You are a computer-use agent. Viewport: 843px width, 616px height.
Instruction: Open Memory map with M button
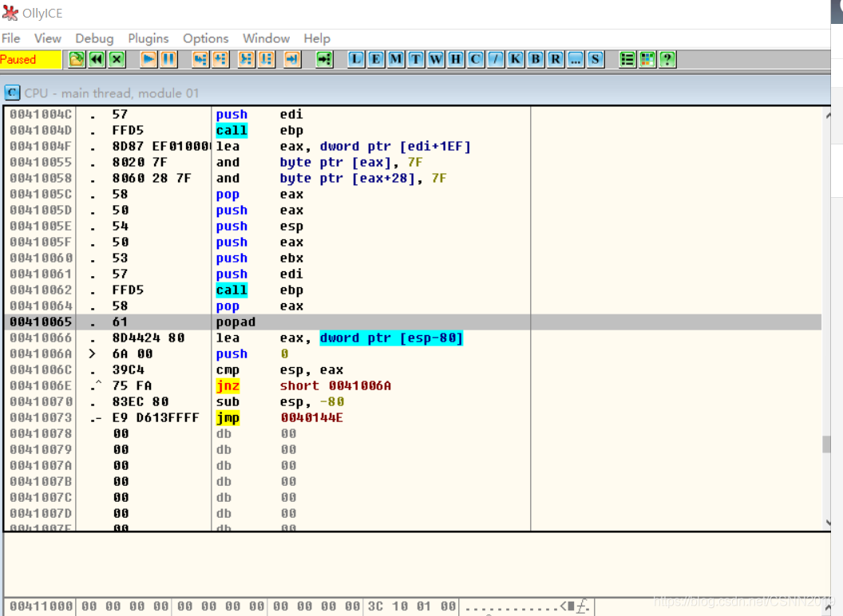point(396,59)
